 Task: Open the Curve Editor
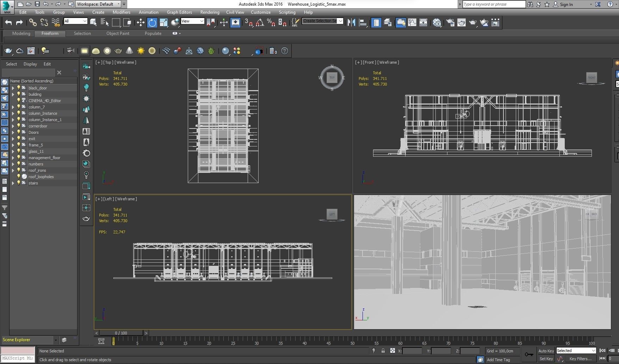point(412,23)
